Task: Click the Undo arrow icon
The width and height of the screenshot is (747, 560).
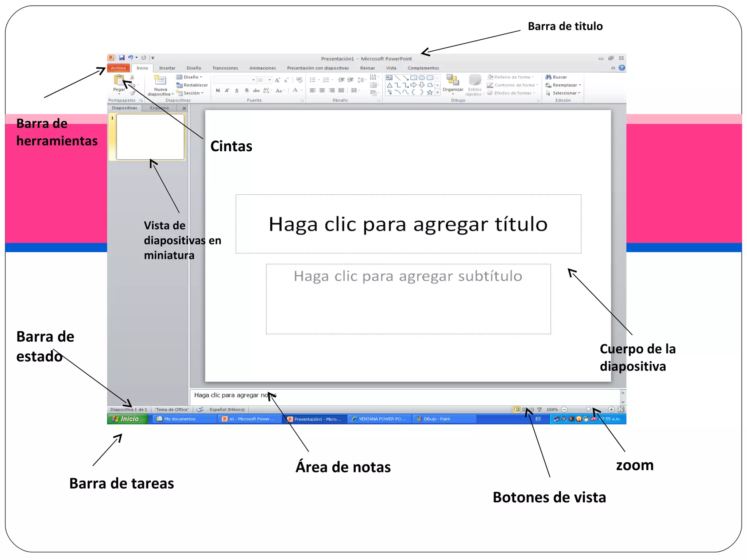Action: coord(131,58)
